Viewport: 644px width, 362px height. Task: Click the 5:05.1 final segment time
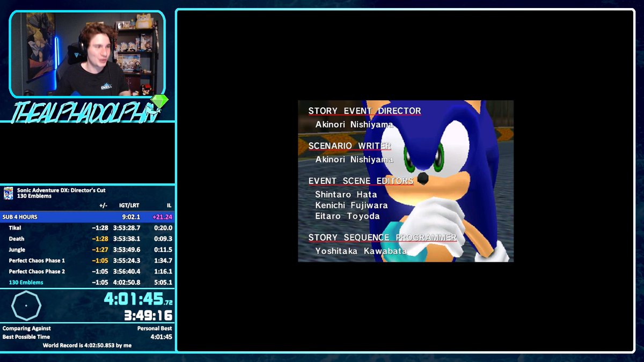coord(163,282)
